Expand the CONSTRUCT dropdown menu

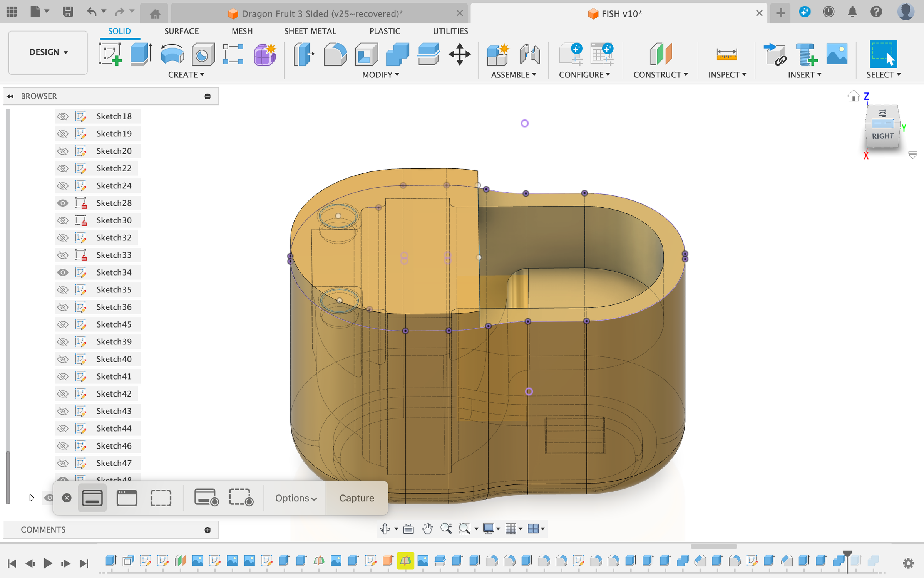[660, 75]
